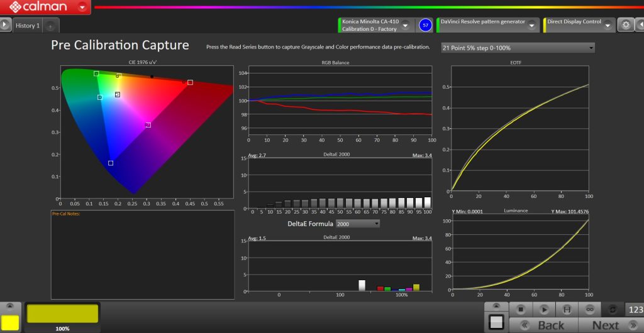The height and width of the screenshot is (333, 644).
Task: Click the blue 57 meter status circle
Action: pyautogui.click(x=425, y=25)
